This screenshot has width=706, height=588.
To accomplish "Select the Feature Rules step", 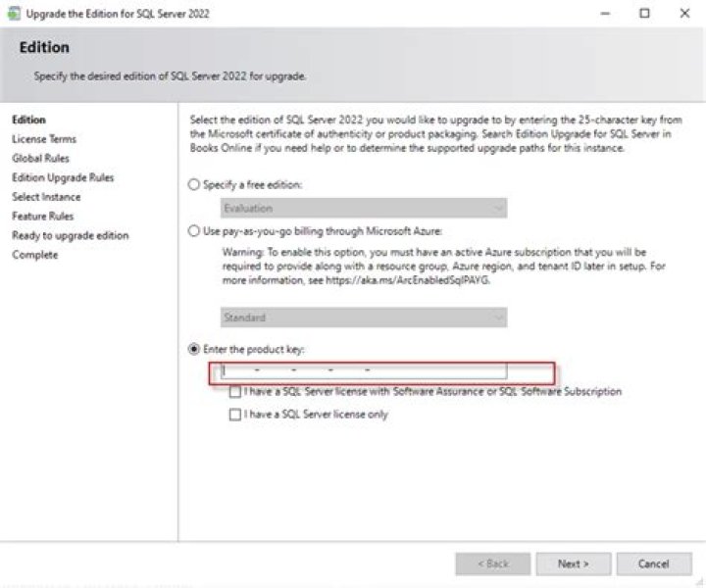I will (43, 217).
